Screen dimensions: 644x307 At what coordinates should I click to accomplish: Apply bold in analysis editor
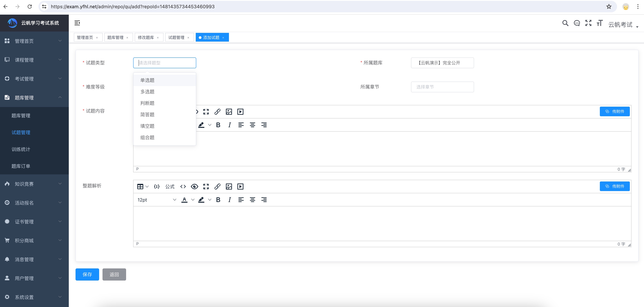pos(218,200)
